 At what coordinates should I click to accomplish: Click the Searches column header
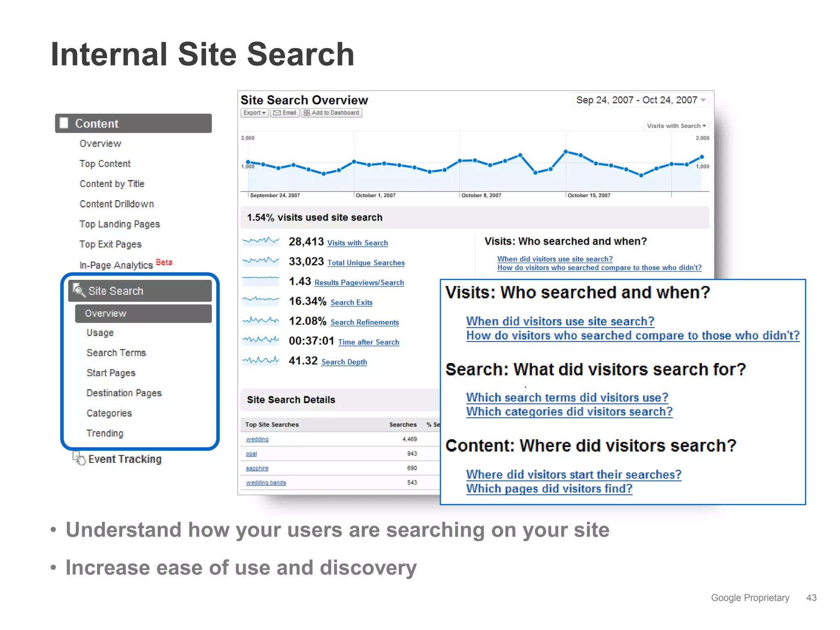(403, 425)
